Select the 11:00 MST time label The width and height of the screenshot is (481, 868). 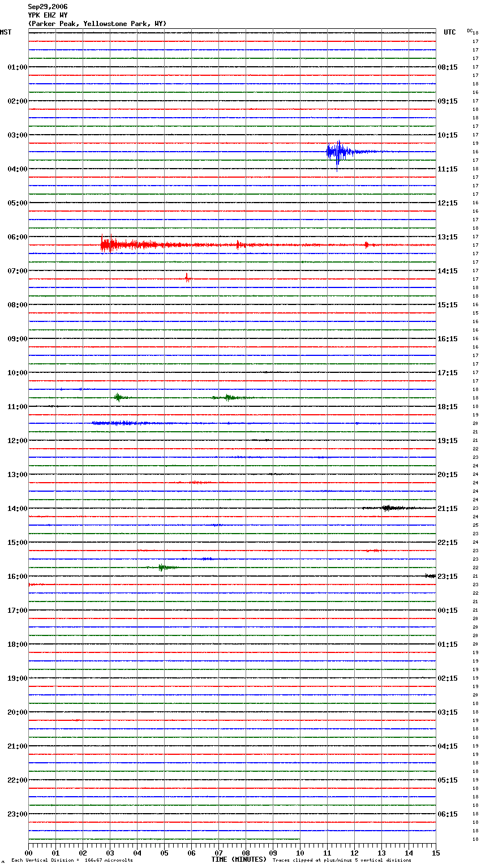coord(17,407)
